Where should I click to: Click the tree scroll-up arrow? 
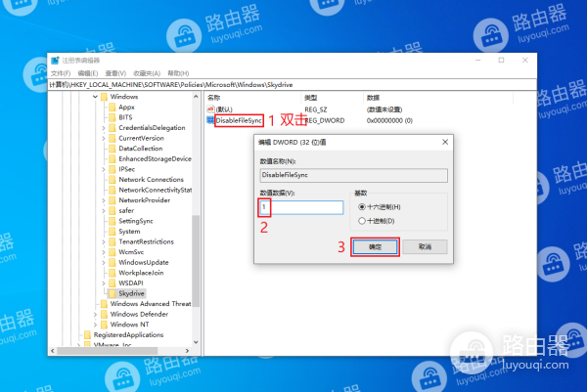[x=196, y=97]
